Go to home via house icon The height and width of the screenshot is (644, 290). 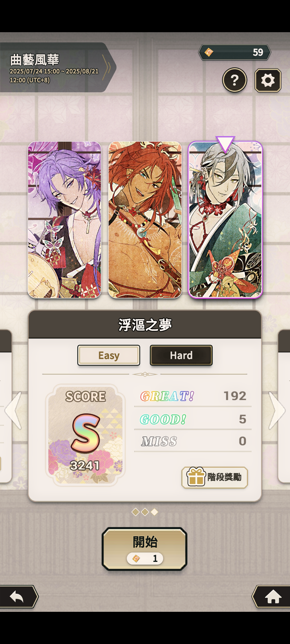coord(273,597)
